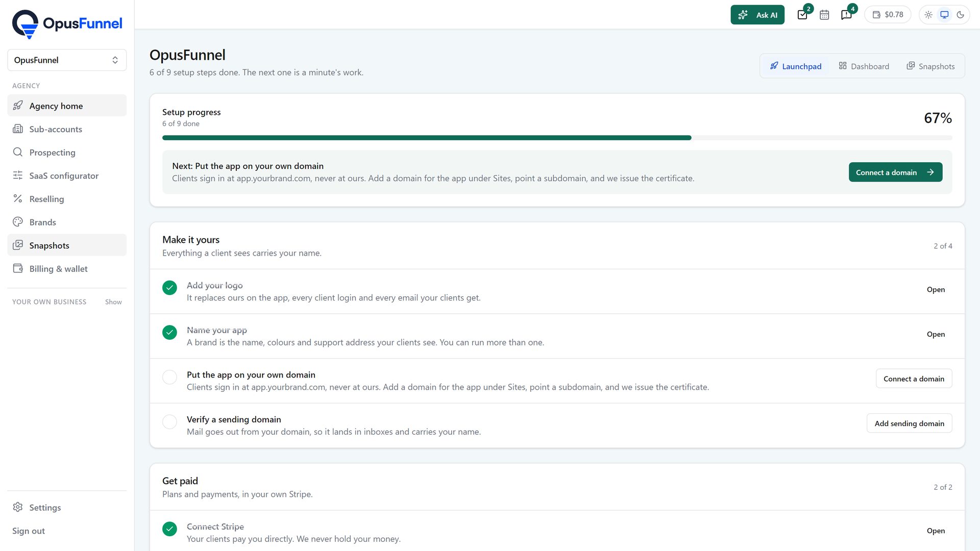
Task: Open the Name your app step
Action: 936,334
